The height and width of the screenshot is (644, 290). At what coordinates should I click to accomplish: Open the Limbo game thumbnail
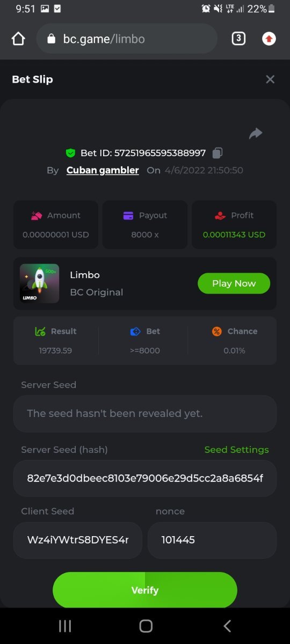coord(39,283)
